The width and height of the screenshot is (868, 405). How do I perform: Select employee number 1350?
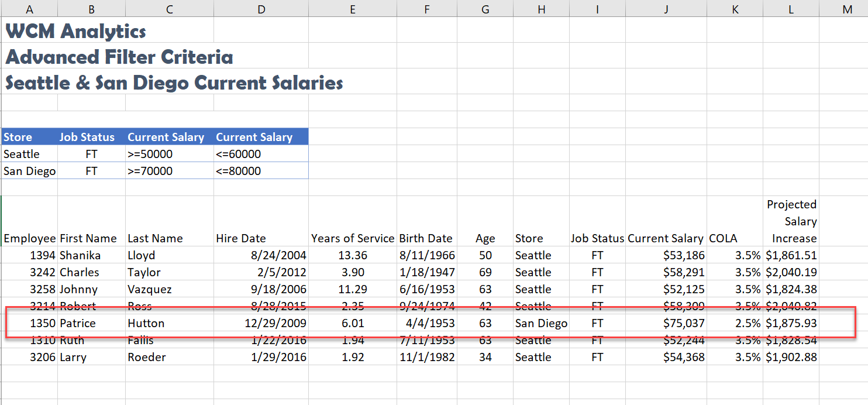coord(29,323)
